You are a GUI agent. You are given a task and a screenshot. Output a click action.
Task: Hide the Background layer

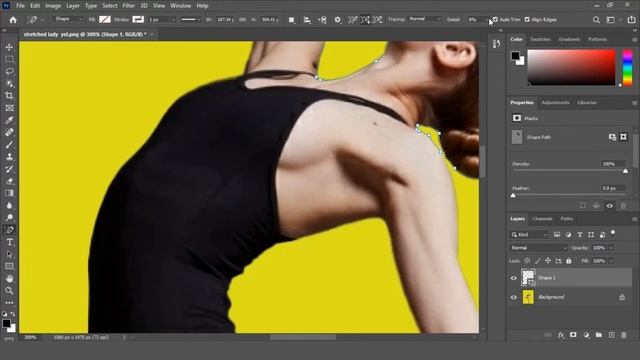(x=513, y=297)
